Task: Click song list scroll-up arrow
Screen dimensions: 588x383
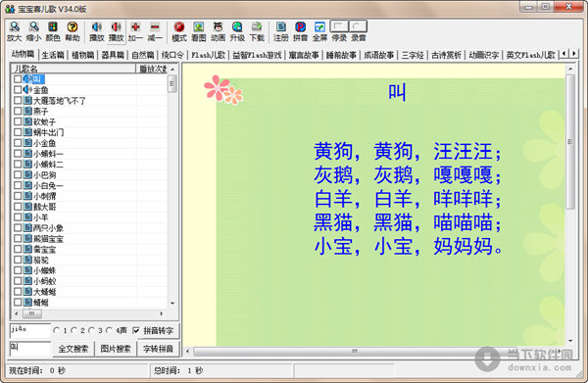Action: 172,69
